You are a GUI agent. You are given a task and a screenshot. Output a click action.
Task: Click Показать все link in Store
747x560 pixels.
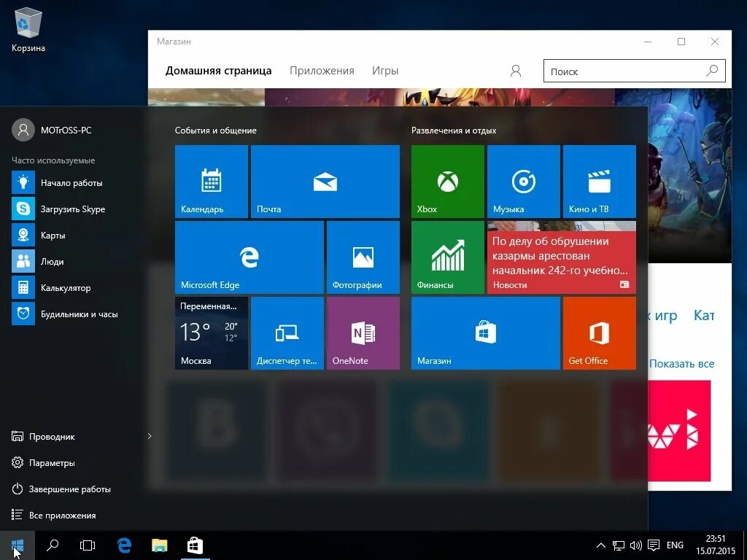click(x=682, y=364)
